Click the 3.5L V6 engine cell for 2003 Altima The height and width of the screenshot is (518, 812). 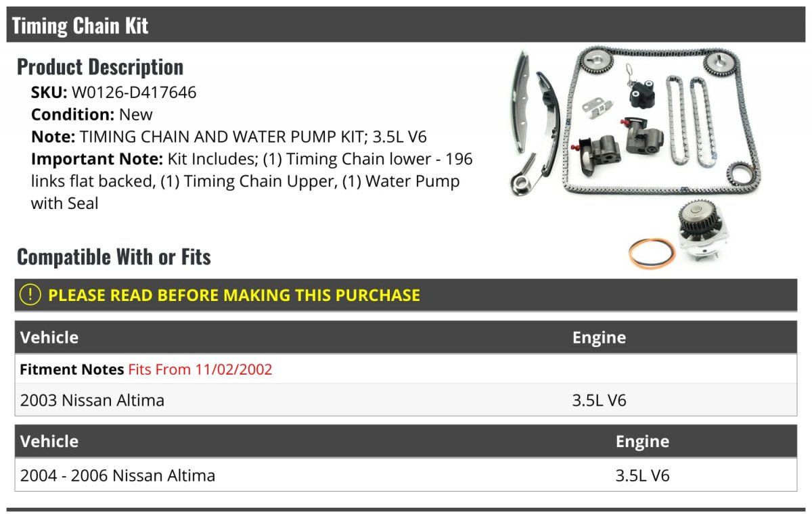[600, 400]
